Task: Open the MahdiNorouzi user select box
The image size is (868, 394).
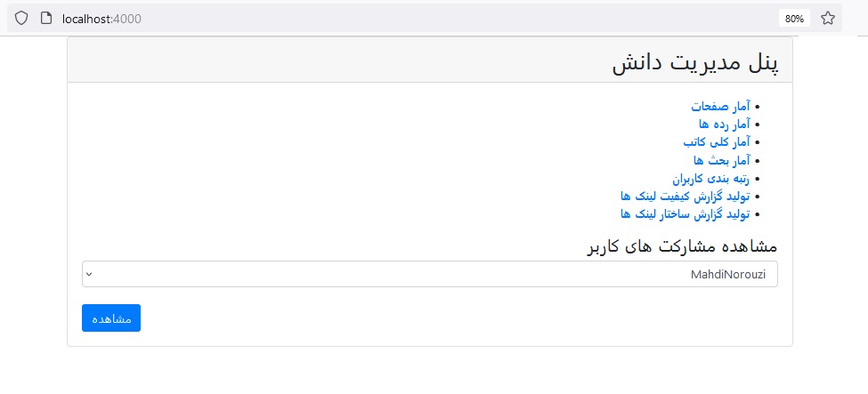Action: (x=429, y=274)
